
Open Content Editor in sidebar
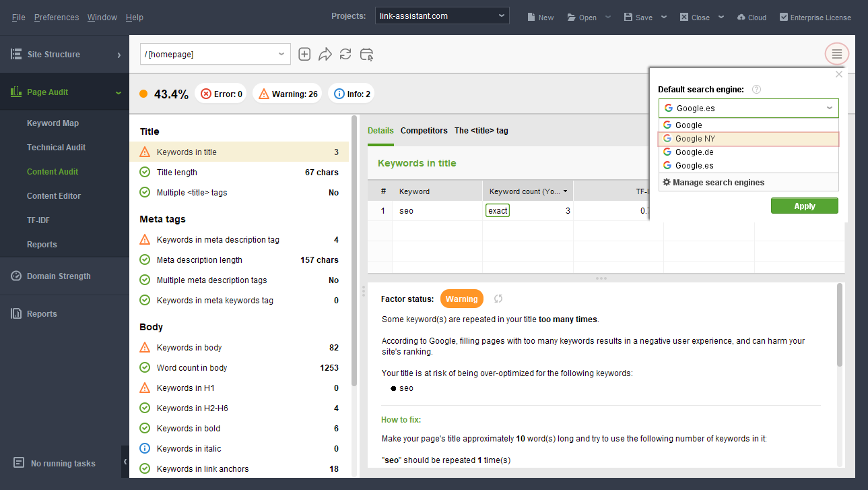(54, 196)
